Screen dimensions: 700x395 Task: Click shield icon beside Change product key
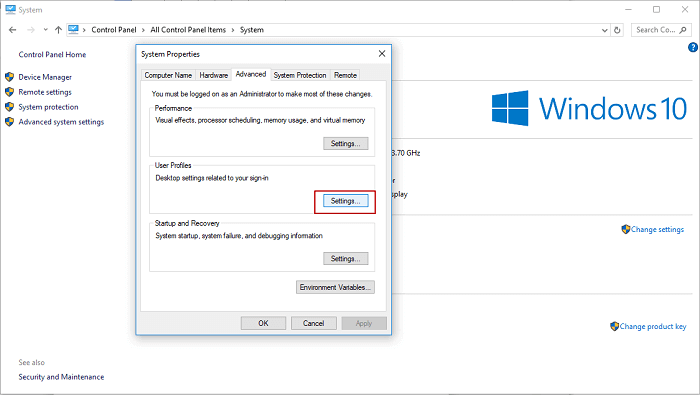pyautogui.click(x=614, y=326)
